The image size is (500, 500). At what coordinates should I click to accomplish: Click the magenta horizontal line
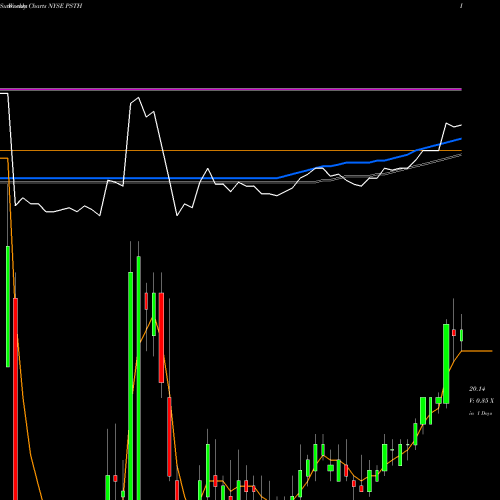coord(231,89)
